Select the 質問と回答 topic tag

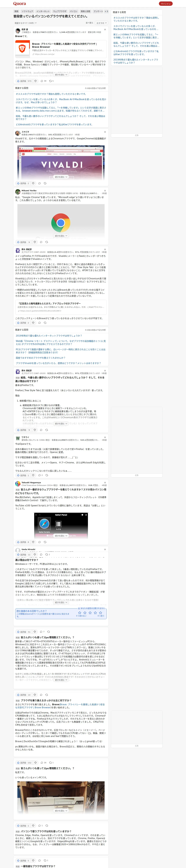tap(85, 11)
